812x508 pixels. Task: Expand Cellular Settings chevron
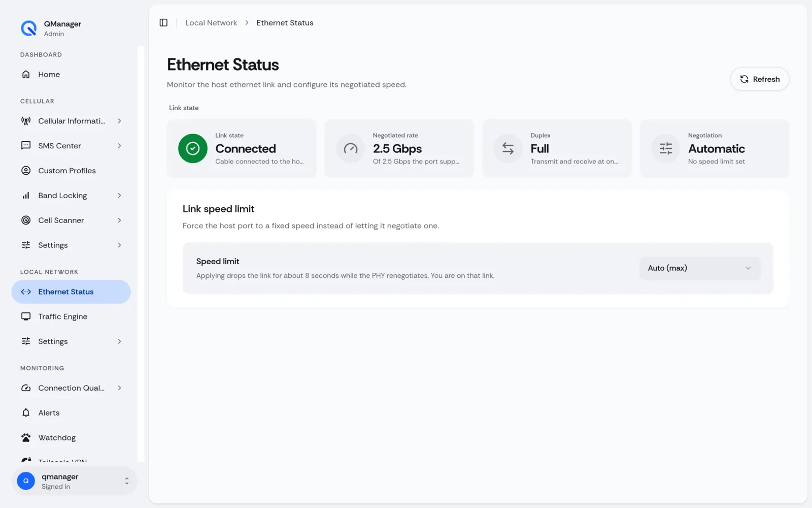pos(120,245)
